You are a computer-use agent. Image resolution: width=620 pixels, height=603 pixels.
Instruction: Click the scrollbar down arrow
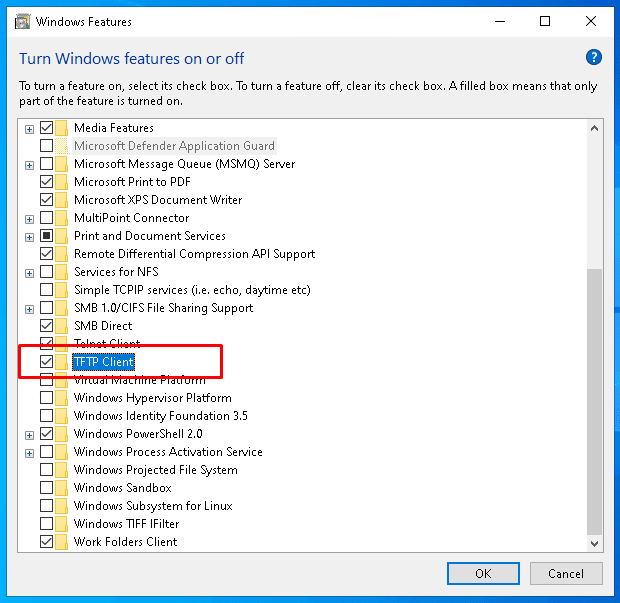(594, 544)
